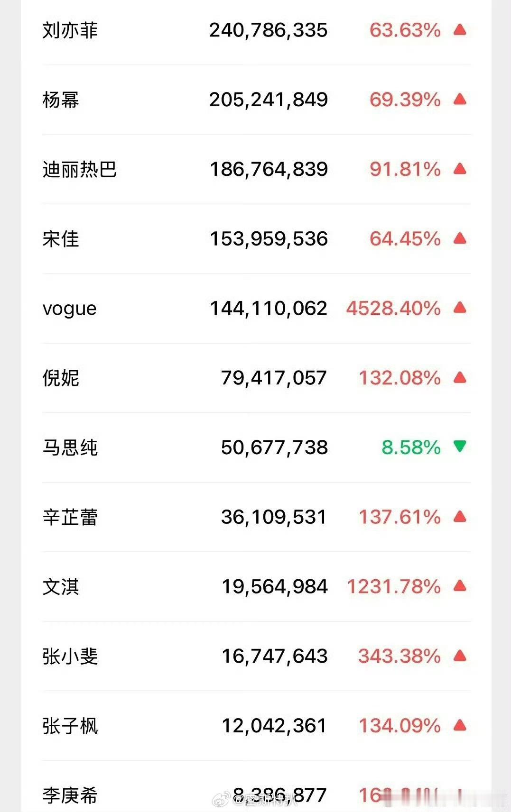This screenshot has width=511, height=812.
Task: Select the 李庚希 row name
Action: 70,795
